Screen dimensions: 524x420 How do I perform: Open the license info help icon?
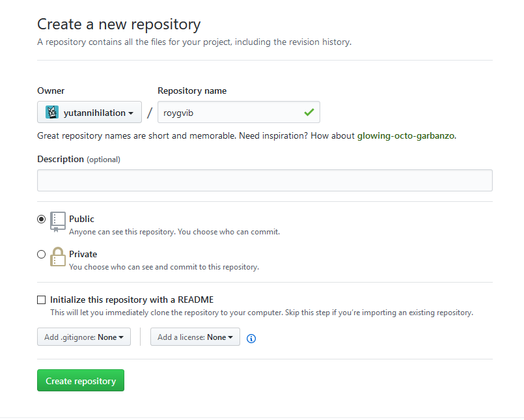point(251,338)
